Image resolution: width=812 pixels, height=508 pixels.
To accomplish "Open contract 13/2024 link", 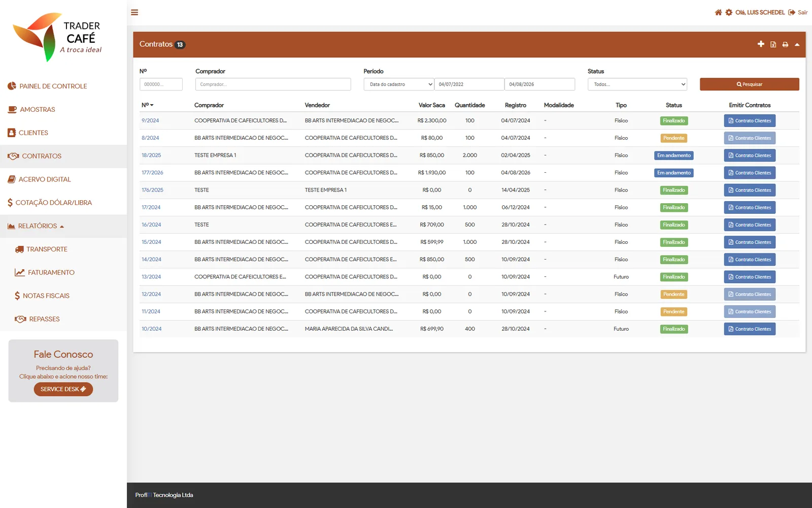I will [151, 277].
